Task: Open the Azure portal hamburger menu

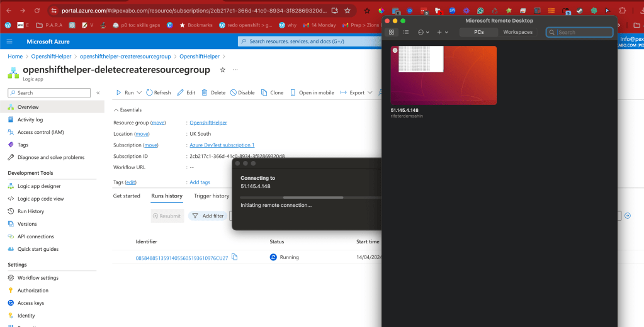Action: [x=9, y=42]
